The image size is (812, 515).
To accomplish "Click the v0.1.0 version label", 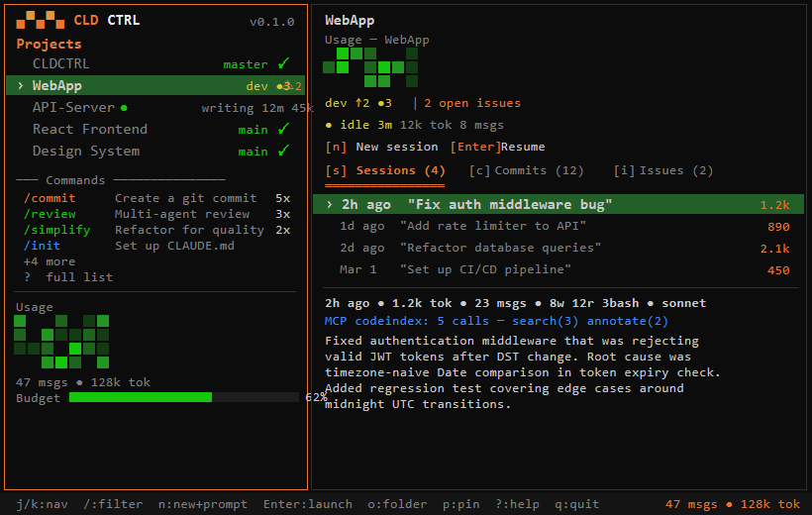I will coord(272,22).
